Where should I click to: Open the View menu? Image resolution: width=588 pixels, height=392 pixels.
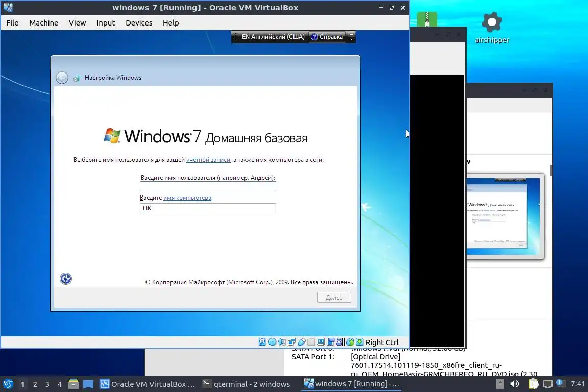pyautogui.click(x=77, y=23)
